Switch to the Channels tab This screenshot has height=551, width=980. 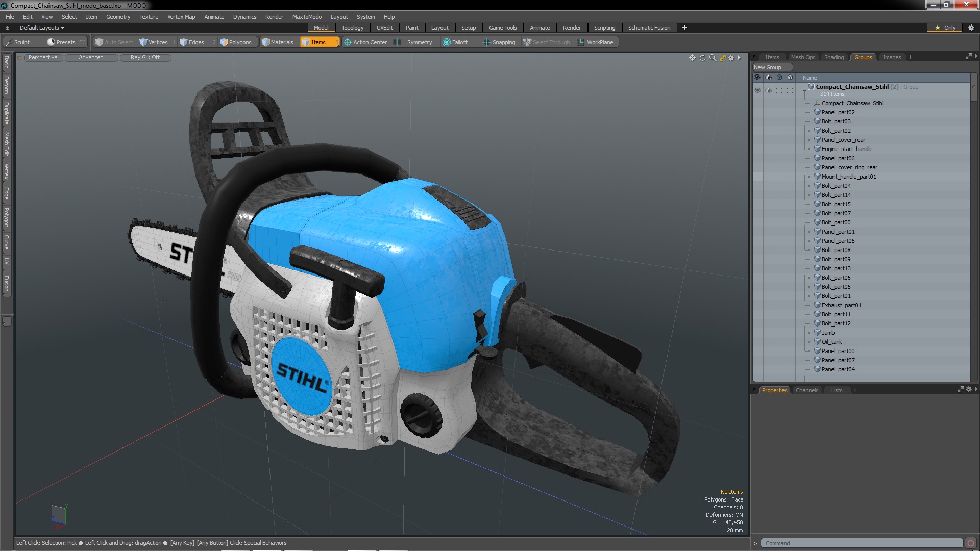click(806, 390)
